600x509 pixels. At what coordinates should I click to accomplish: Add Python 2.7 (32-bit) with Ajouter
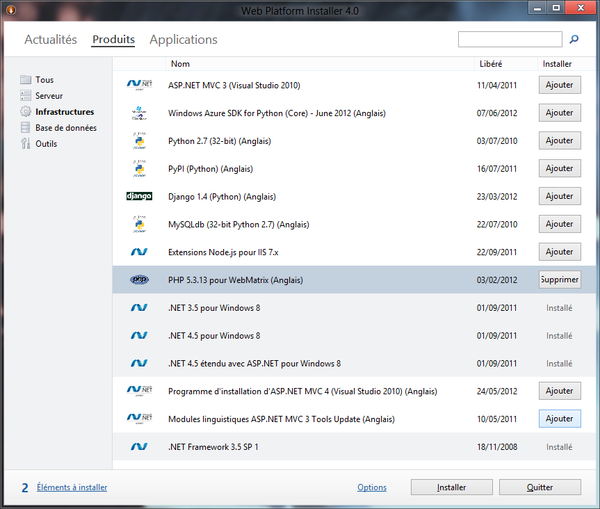pos(560,140)
